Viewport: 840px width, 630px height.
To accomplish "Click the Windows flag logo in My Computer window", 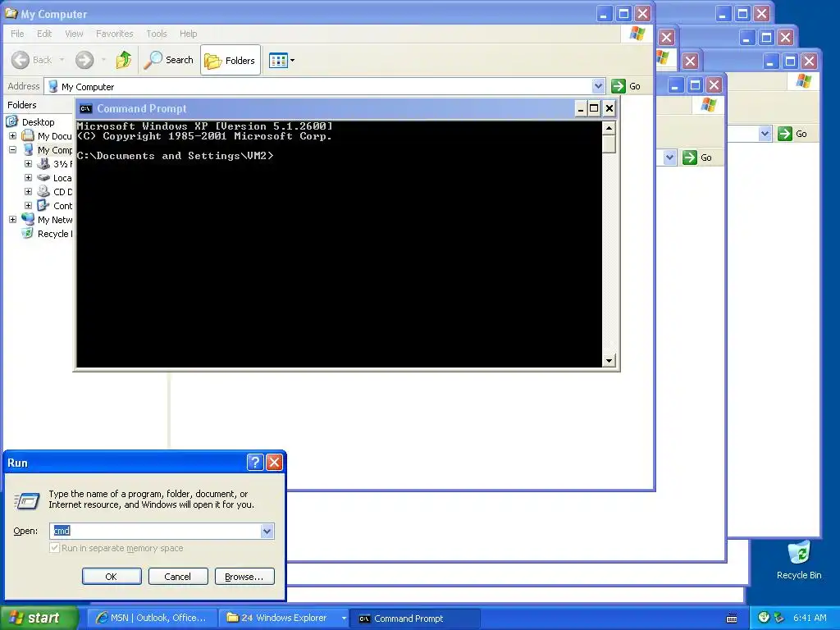I will (x=637, y=34).
